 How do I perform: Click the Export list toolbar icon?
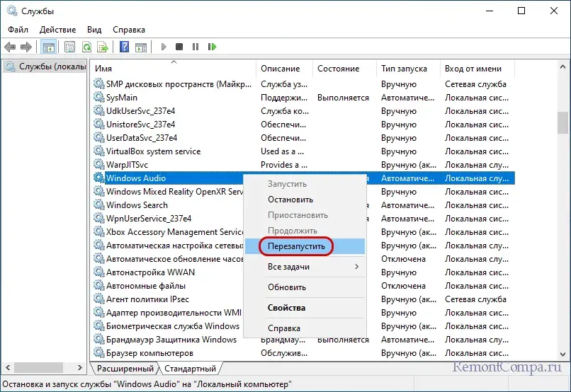tap(103, 47)
